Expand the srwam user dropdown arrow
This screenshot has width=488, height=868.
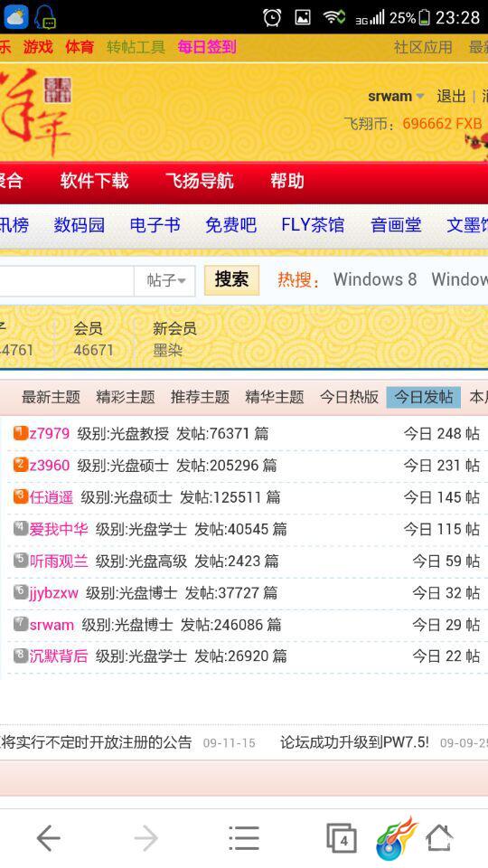pos(420,97)
